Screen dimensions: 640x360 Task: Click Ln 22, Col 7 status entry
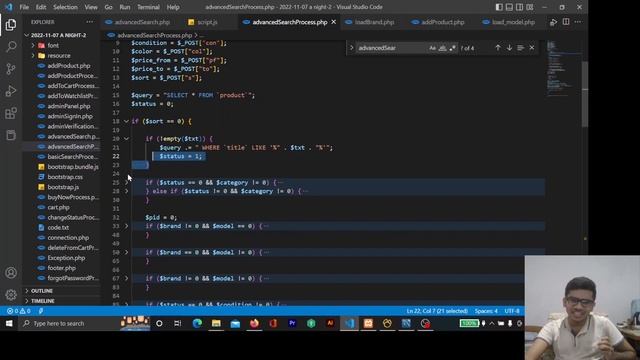(437, 311)
